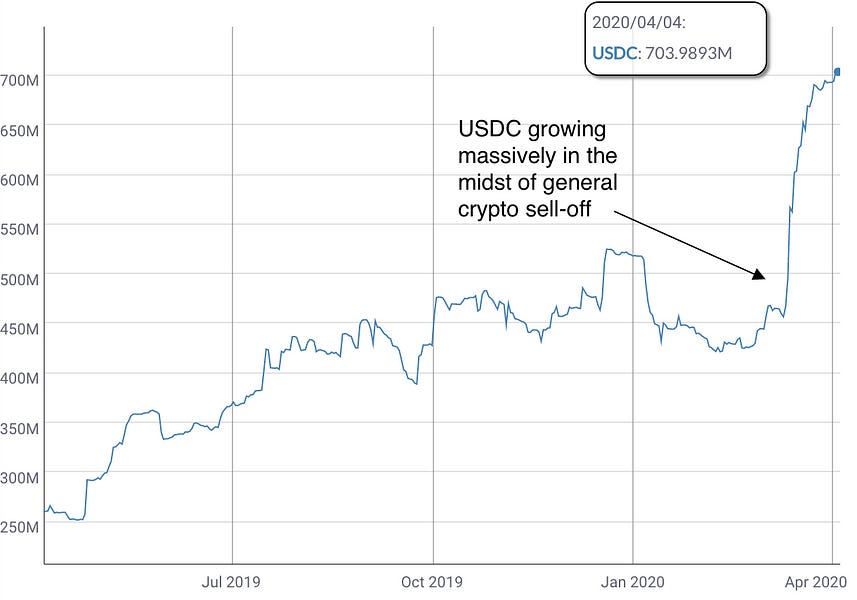Click the 350M y-axis label
The width and height of the screenshot is (857, 600).
[x=20, y=427]
